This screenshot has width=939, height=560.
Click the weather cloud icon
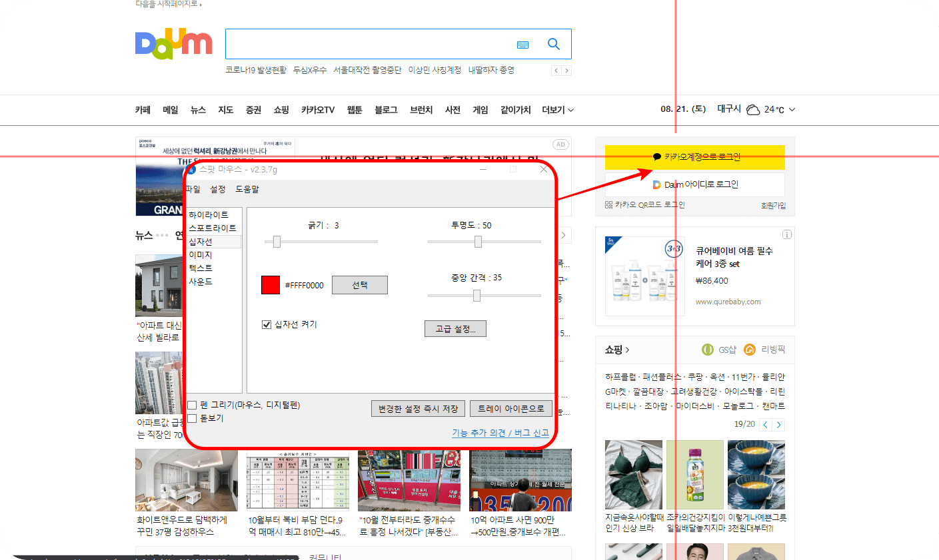753,109
